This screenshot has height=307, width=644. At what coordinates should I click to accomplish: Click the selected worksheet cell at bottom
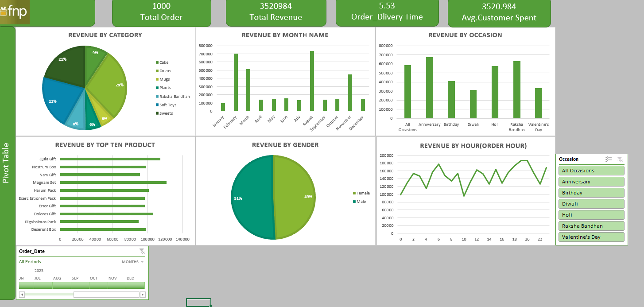(x=198, y=302)
